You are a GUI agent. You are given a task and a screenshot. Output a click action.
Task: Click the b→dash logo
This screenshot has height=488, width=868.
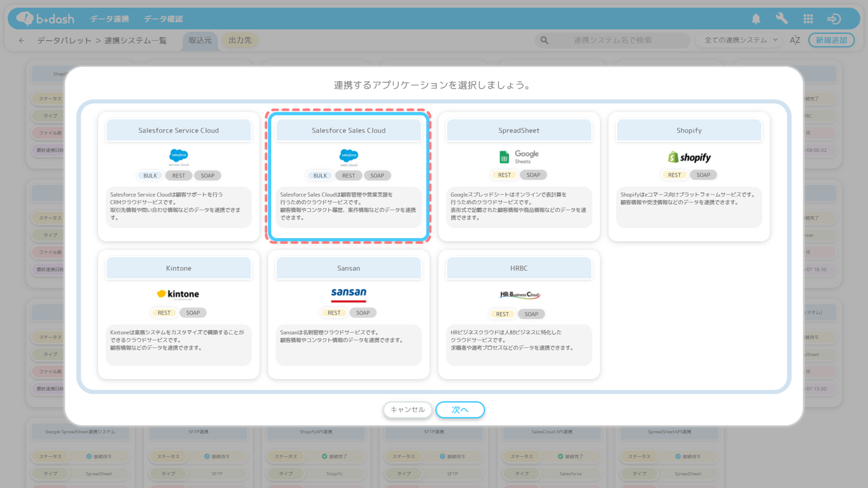(x=45, y=19)
